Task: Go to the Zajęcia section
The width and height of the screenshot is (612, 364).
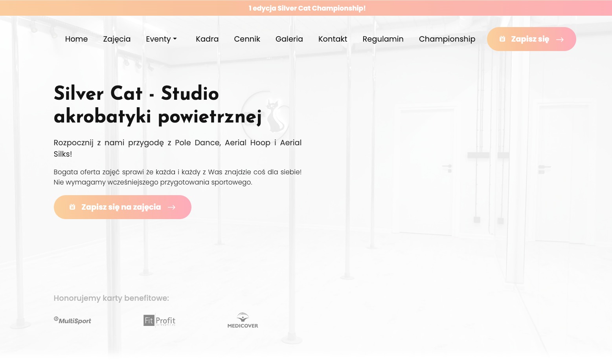Action: pos(117,39)
